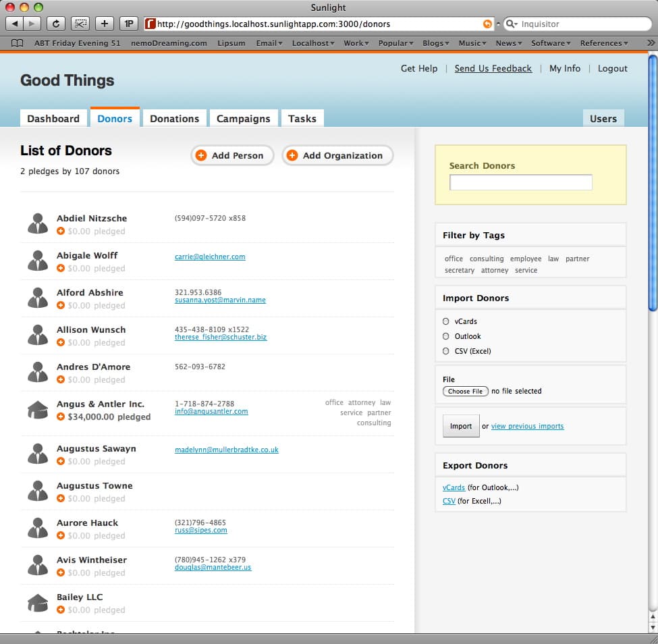Open the view previous imports link
658x644 pixels.
(x=527, y=426)
